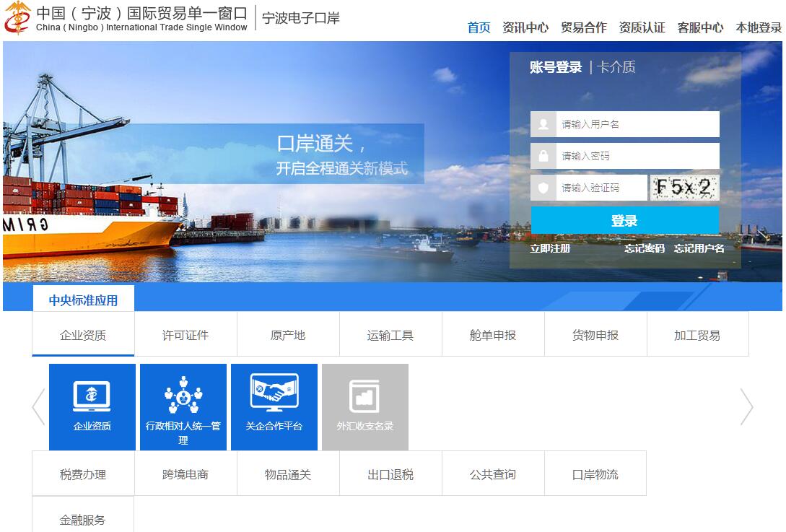The image size is (786, 532).
Task: Click the blue 登录 button
Action: pos(624,221)
